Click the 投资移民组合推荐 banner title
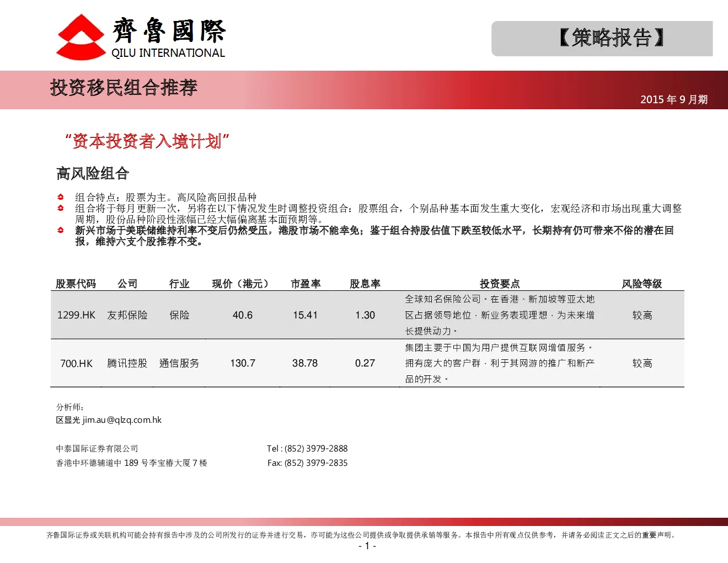The height and width of the screenshot is (563, 728). tap(124, 88)
